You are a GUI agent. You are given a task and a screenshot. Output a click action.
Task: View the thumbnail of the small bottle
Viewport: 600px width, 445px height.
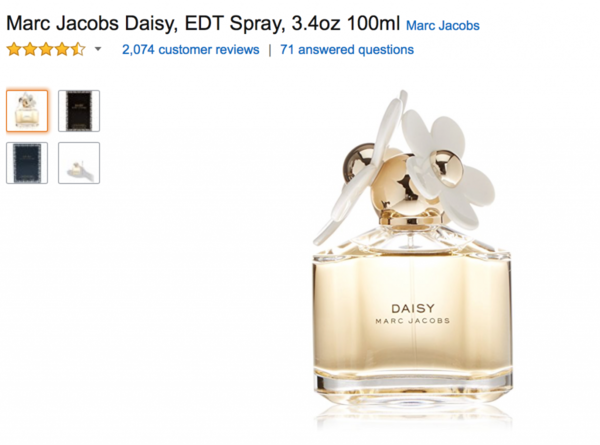[79, 163]
